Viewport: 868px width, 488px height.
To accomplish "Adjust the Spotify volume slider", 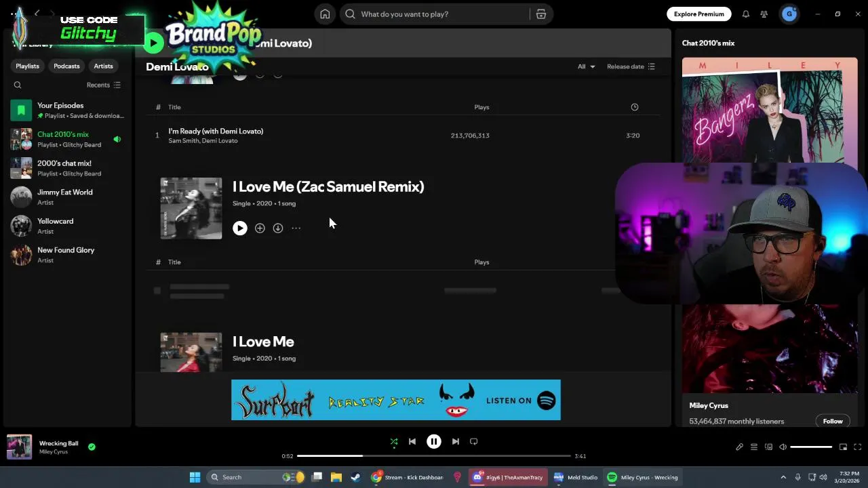I will [x=811, y=447].
